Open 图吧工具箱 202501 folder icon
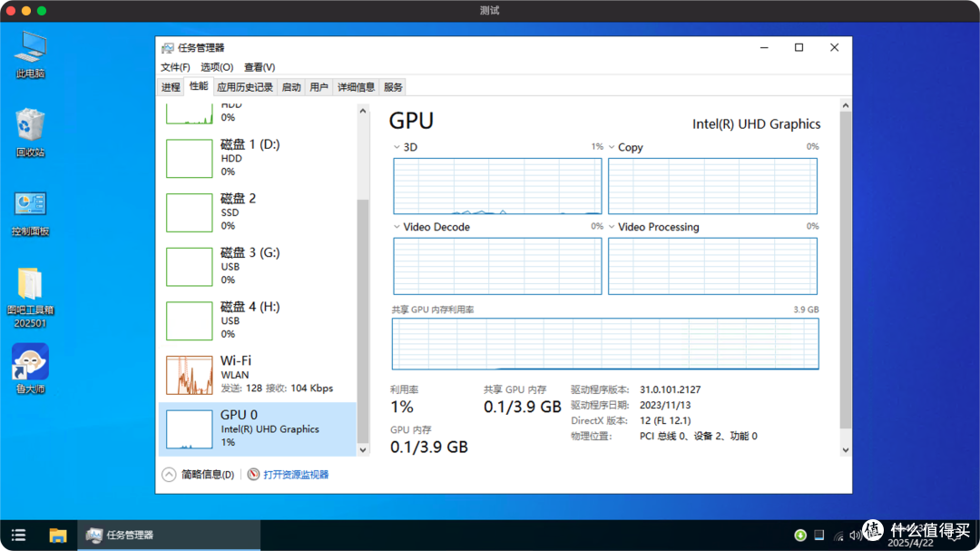The width and height of the screenshot is (980, 551). [x=30, y=297]
